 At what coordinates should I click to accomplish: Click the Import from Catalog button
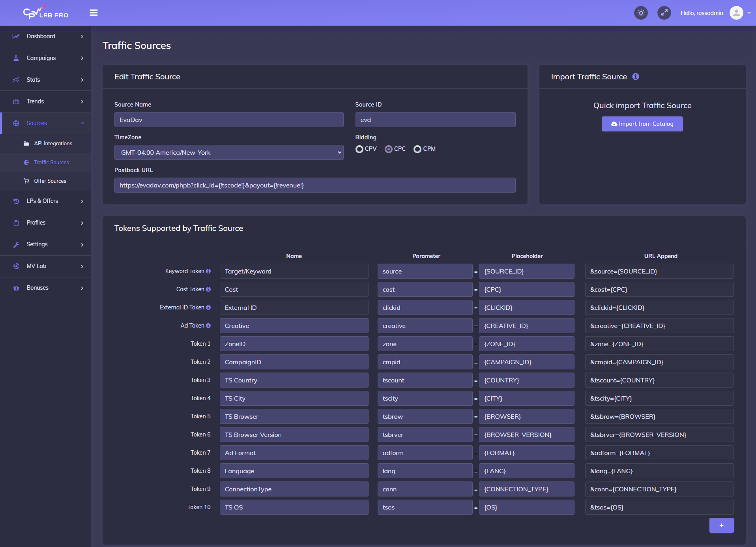point(642,124)
